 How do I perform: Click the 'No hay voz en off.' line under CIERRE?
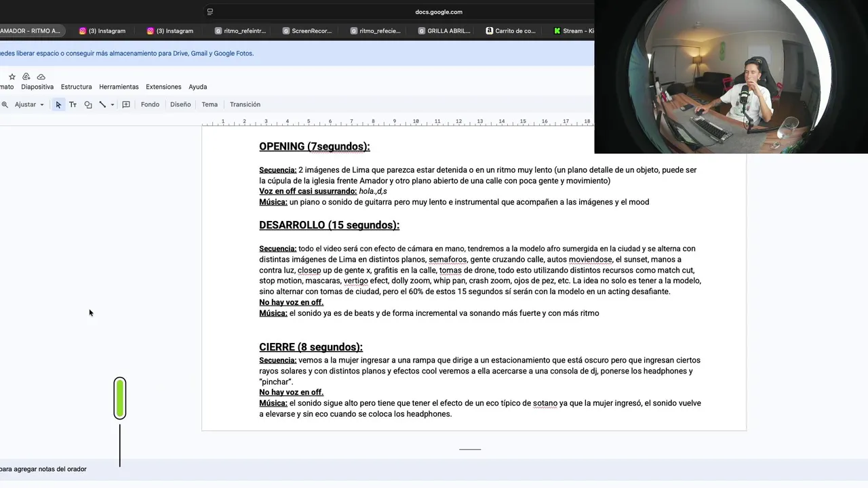click(x=291, y=392)
